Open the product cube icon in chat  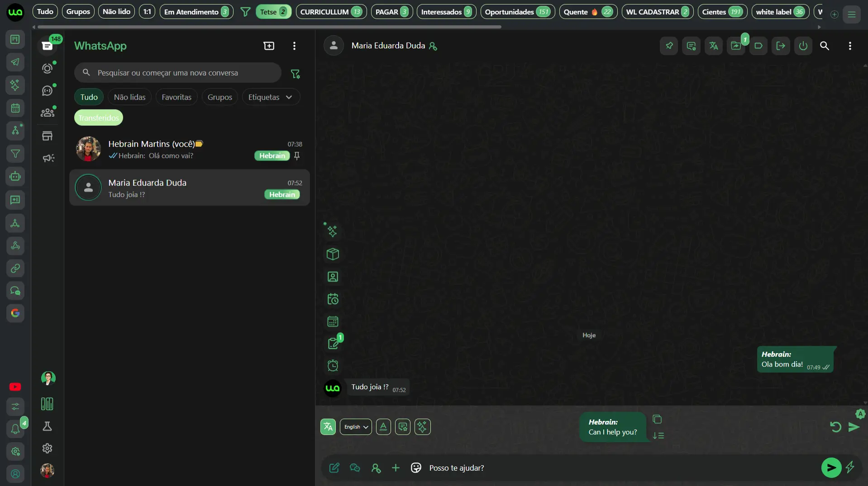tap(333, 254)
